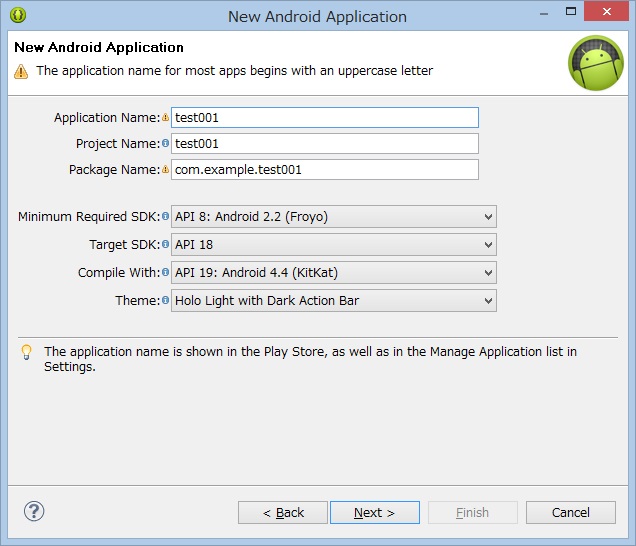Viewport: 636px width, 546px height.
Task: Maximize the New Android Application dialog
Action: (x=571, y=11)
